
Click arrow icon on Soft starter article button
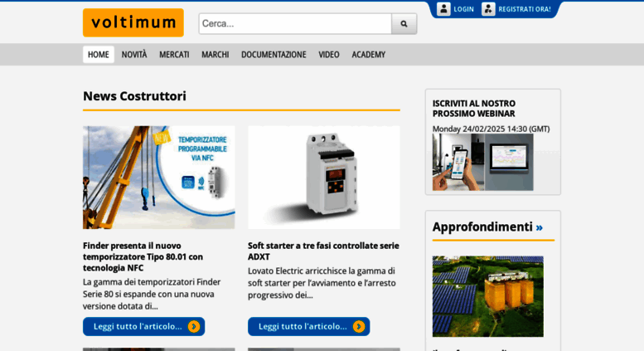tap(359, 326)
